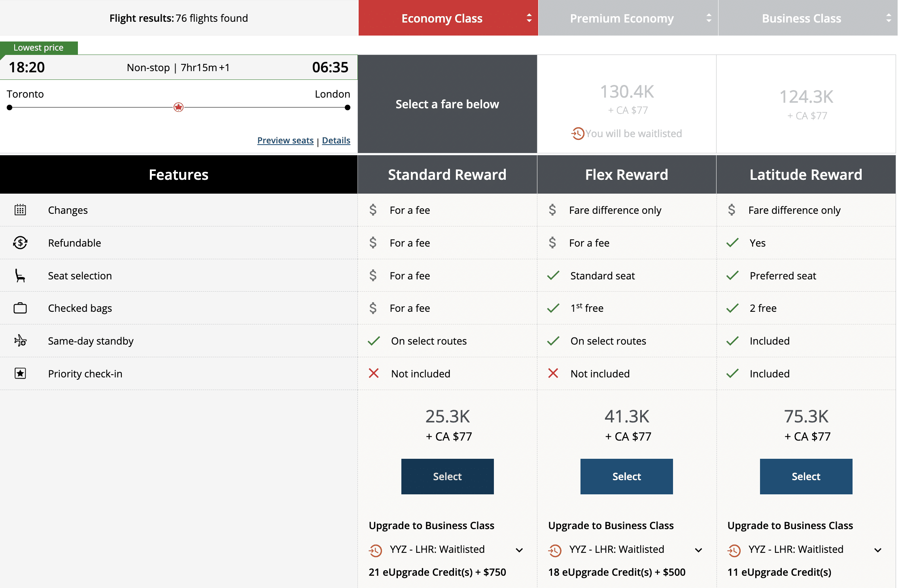900x588 pixels.
Task: Expand Latitude Reward YYZ - LHR waitlisted chevron
Action: 877,550
